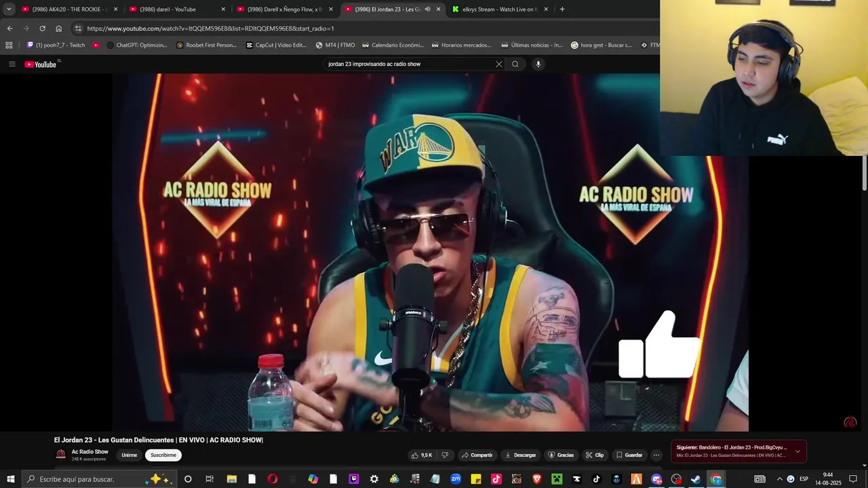The image size is (868, 488).
Task: Open the Twitch app on taskbar
Action: [x=354, y=479]
